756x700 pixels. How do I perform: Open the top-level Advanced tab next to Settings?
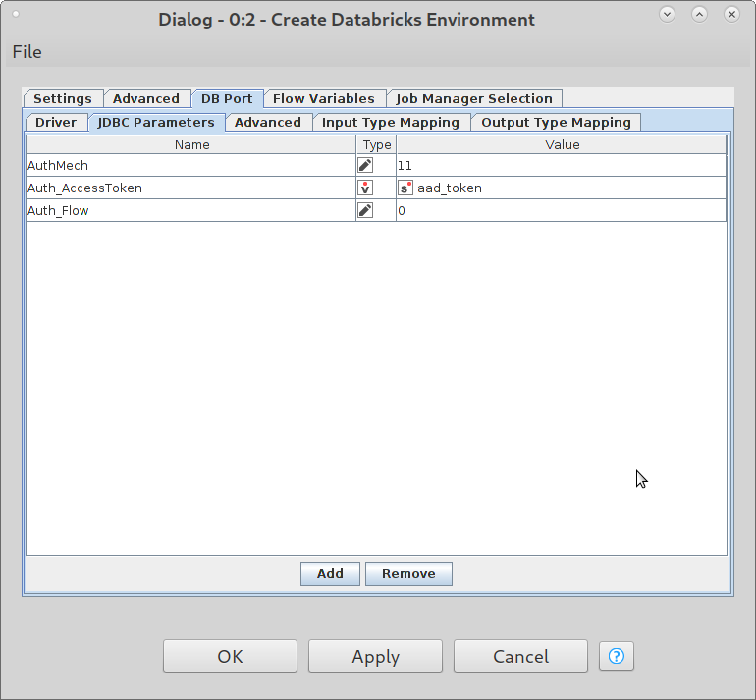146,99
